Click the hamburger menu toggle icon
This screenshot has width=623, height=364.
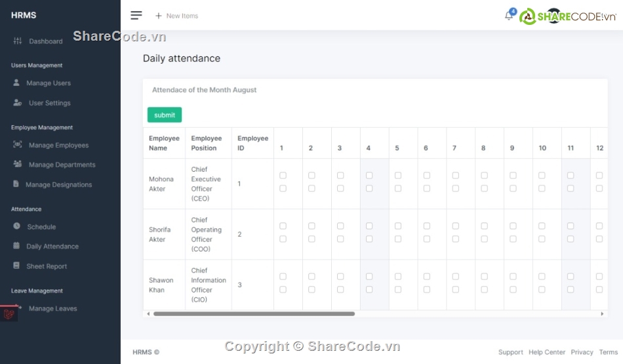[136, 16]
